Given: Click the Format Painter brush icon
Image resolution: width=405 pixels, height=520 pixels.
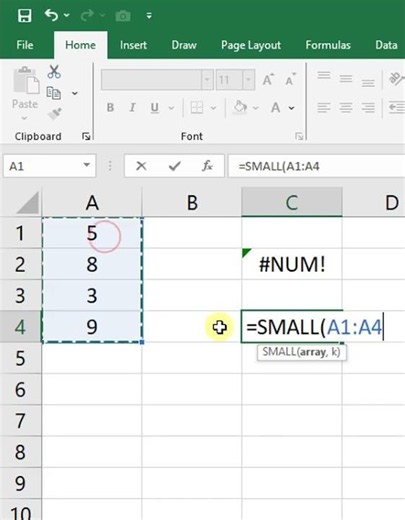Looking at the screenshot, I should (54, 114).
